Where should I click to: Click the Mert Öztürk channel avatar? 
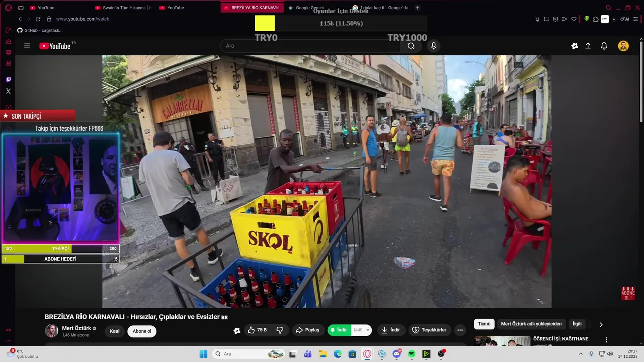[x=52, y=331]
